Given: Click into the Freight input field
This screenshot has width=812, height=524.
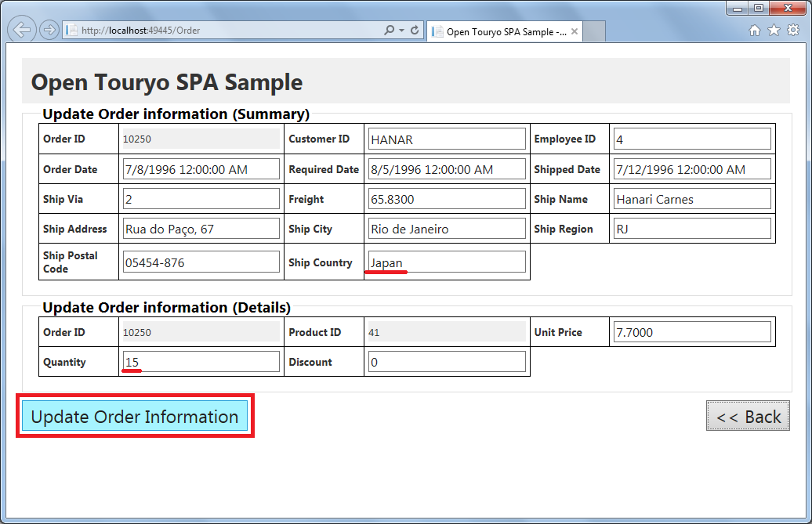Looking at the screenshot, I should click(447, 199).
